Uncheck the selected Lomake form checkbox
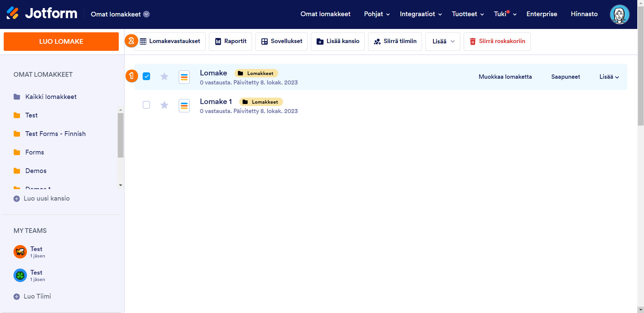Viewport: 644px width, 313px height. coord(146,76)
